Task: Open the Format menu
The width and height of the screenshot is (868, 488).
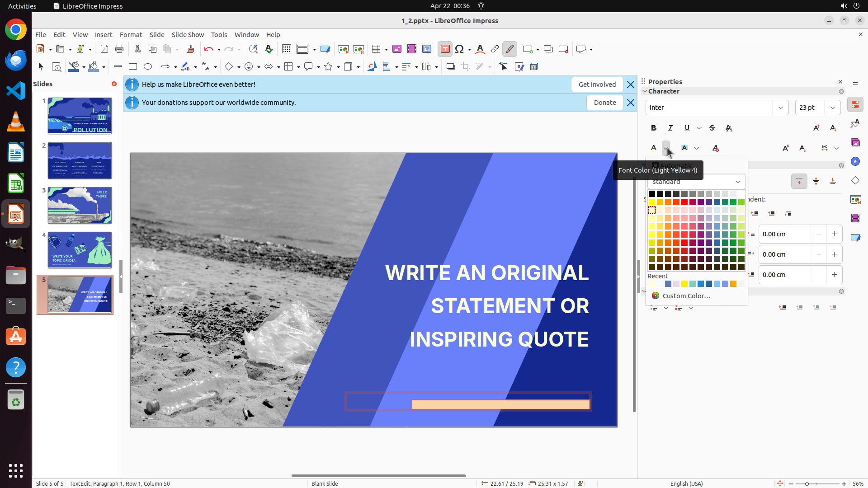Action: (x=131, y=35)
